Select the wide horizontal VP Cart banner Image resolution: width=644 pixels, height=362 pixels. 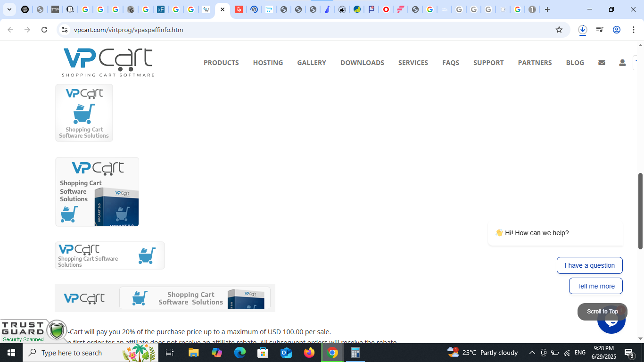pyautogui.click(x=165, y=298)
